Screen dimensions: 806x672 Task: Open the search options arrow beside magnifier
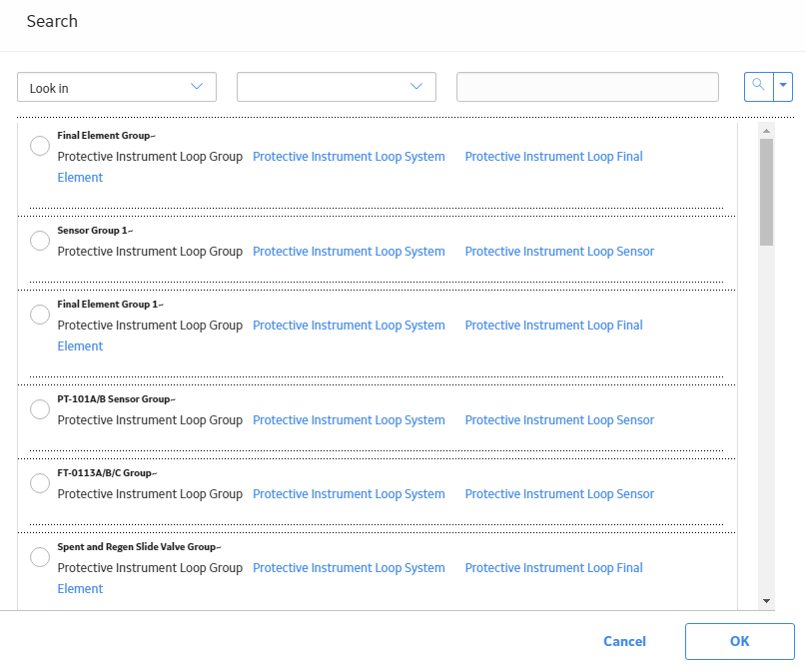783,86
